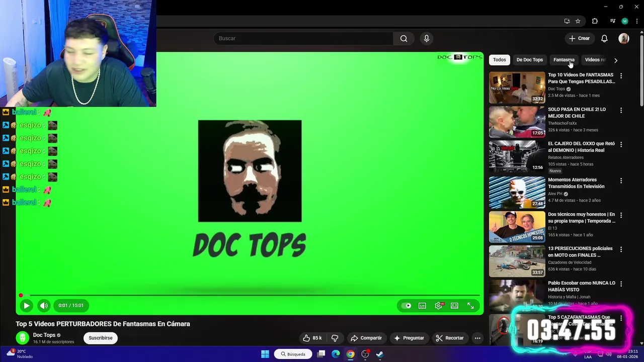Image resolution: width=644 pixels, height=362 pixels.
Task: Open the Doc Tops channel name link
Action: [x=44, y=335]
